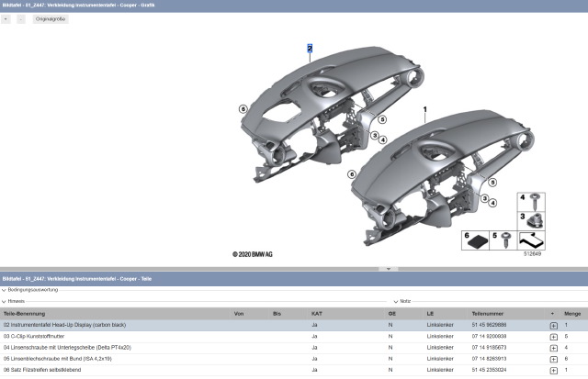The width and height of the screenshot is (588, 379).
Task: Click circled callout 5 on the lower dashboard
Action: coord(492,183)
